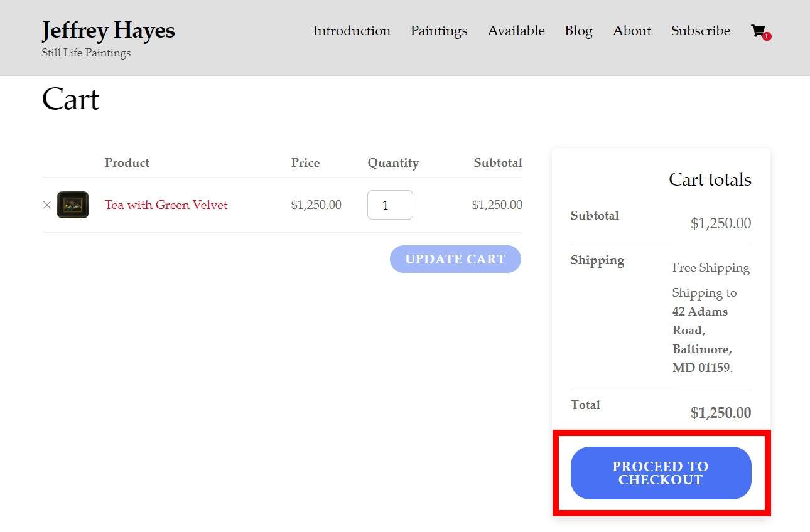810x532 pixels.
Task: Open the shopping cart icon in header
Action: 759,31
